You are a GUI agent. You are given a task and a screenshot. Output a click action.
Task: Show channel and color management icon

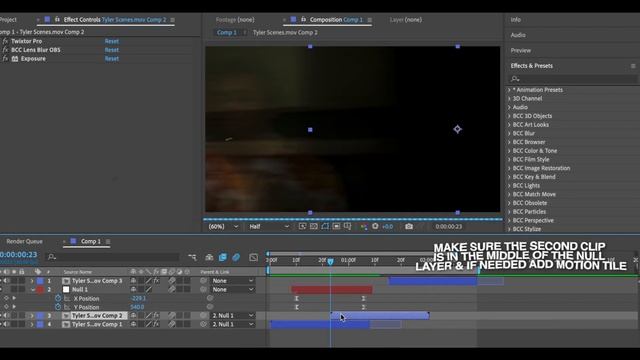363,227
